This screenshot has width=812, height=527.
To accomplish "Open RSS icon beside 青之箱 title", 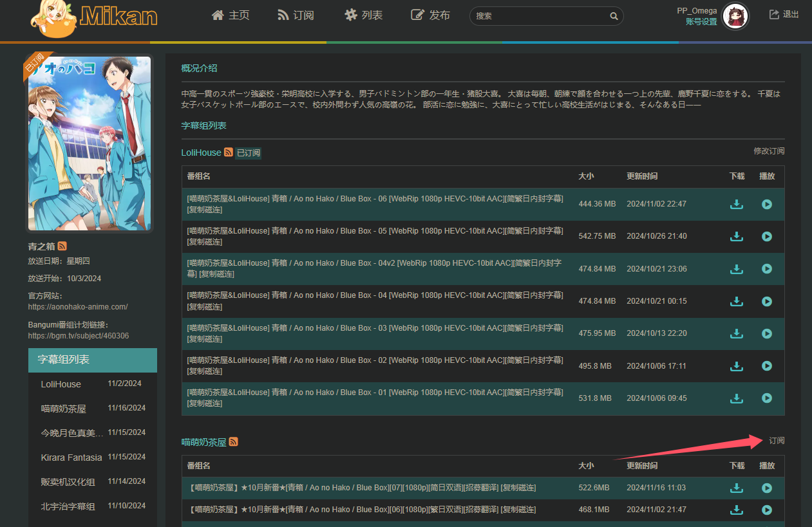I will (62, 246).
